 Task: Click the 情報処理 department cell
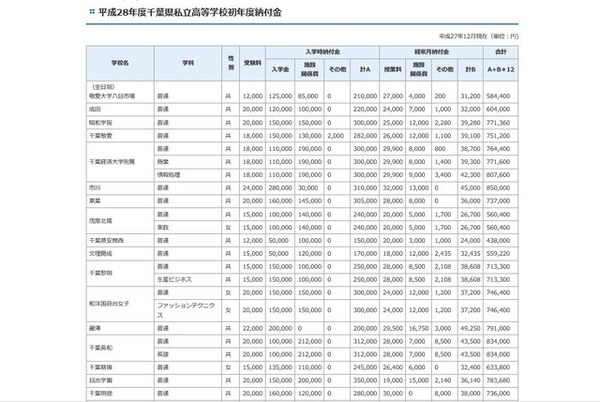188,175
